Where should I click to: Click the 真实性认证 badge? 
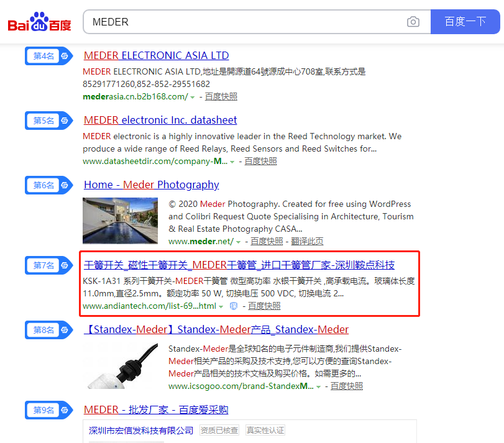(265, 430)
